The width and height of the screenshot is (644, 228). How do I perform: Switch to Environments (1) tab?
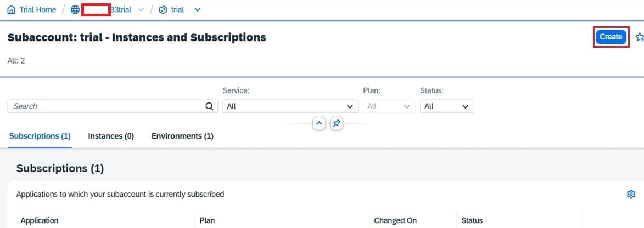point(182,136)
